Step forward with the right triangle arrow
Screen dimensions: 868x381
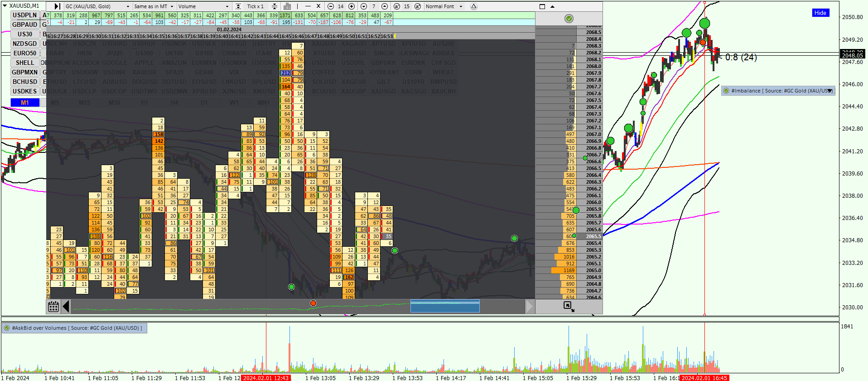(530, 307)
